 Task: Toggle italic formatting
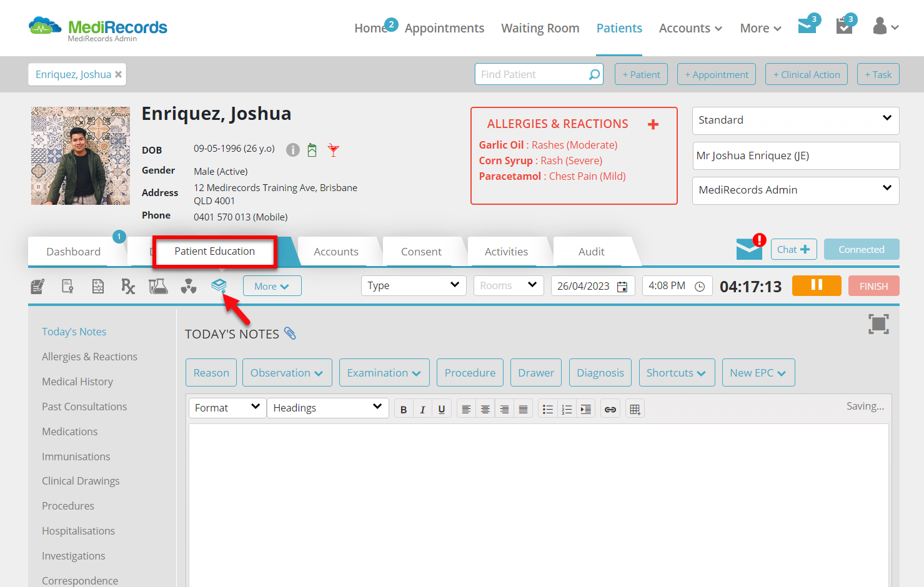tap(422, 409)
